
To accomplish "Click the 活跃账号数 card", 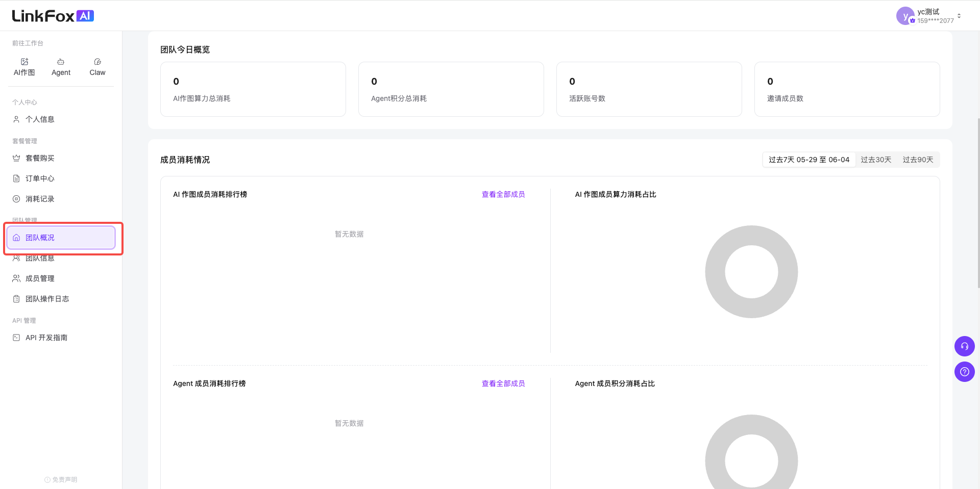I will coord(649,89).
